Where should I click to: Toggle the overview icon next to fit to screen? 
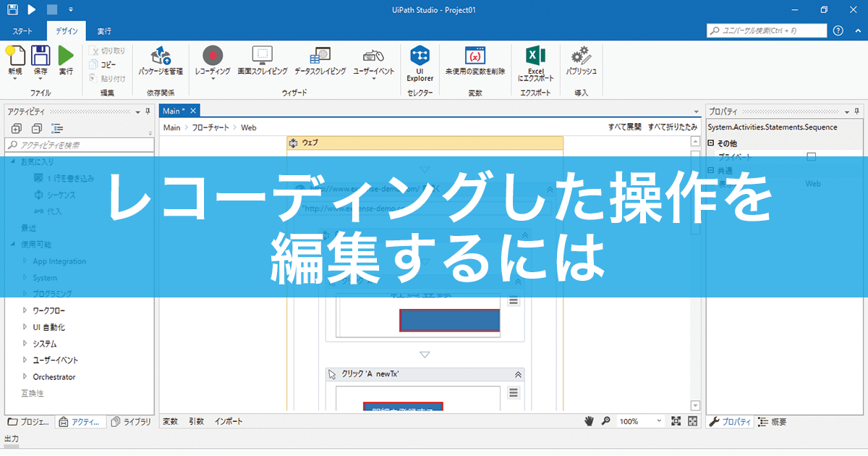coord(693,421)
